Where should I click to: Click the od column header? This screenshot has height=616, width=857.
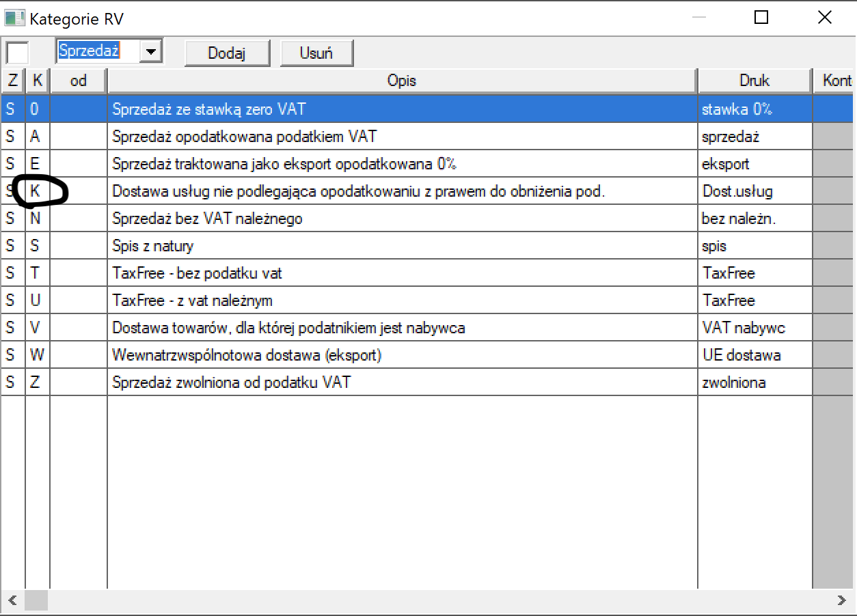(79, 81)
